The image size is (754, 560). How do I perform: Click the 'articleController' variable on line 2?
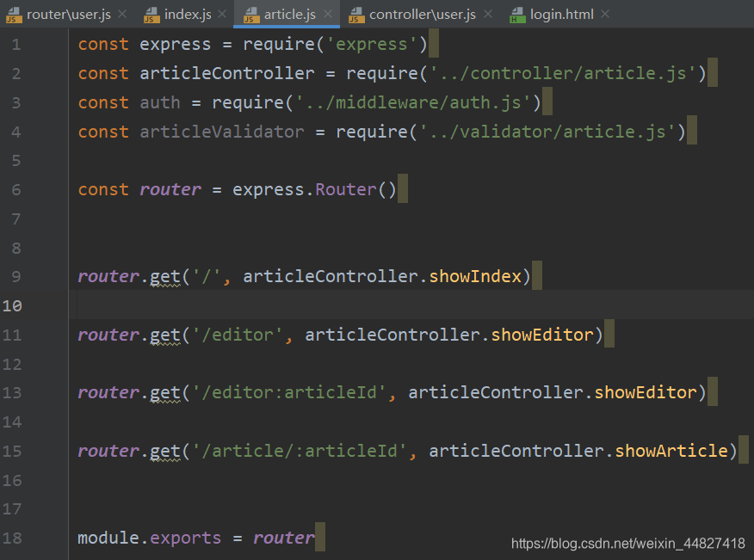click(227, 73)
